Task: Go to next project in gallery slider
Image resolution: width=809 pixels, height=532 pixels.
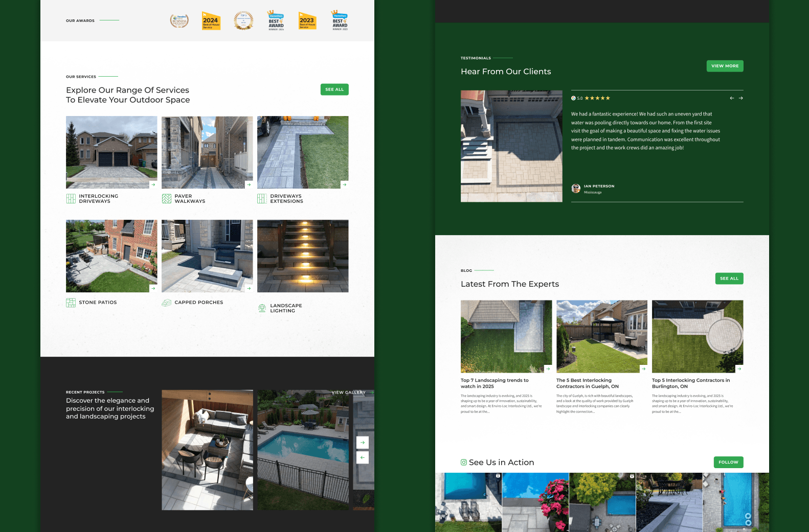Action: (x=362, y=442)
